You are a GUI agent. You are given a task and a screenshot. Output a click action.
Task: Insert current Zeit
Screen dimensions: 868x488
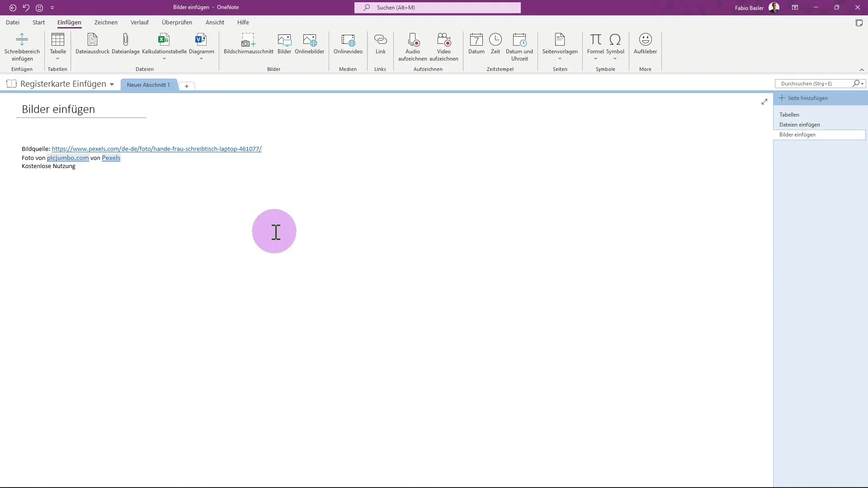(x=495, y=44)
